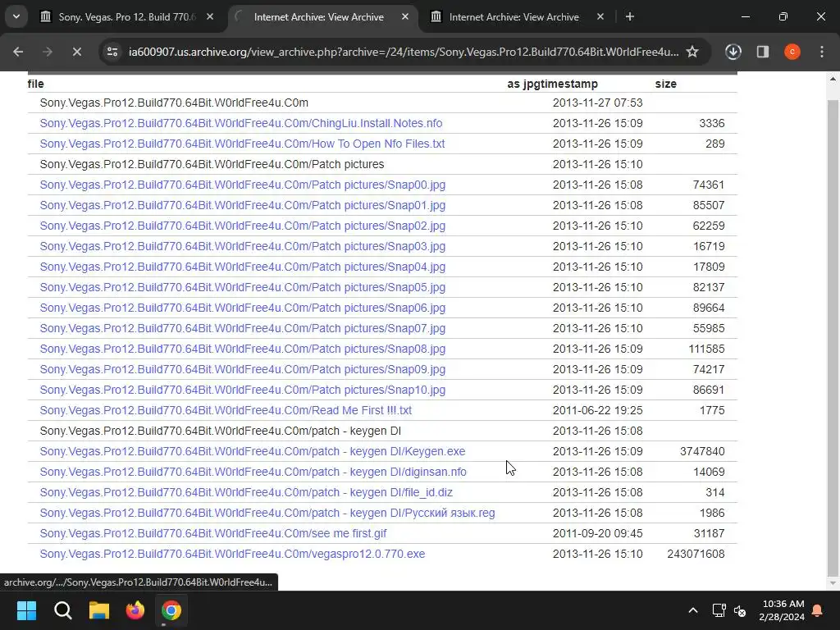This screenshot has height=630, width=840.
Task: Select the timestamp 2013-11-27 07:53
Action: 598,103
